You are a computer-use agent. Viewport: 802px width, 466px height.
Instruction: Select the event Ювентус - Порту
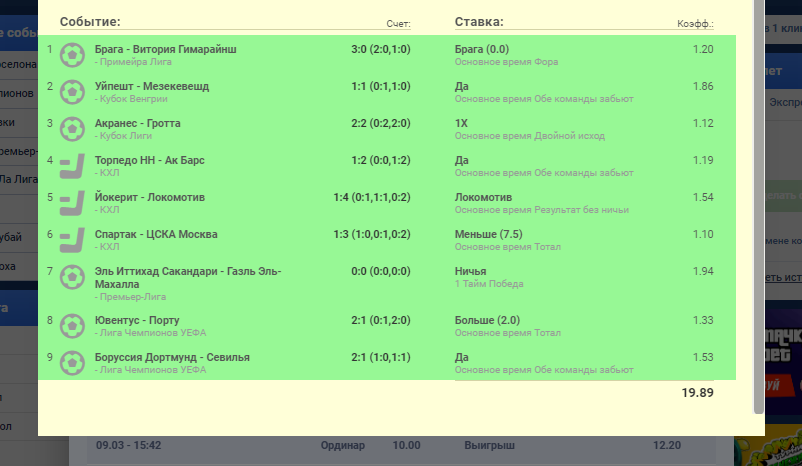click(x=137, y=320)
